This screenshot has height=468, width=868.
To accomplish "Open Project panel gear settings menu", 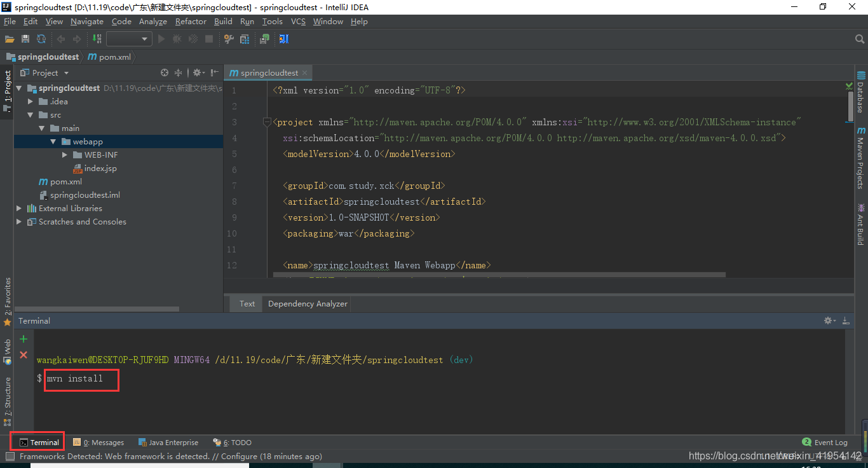I will click(x=198, y=72).
